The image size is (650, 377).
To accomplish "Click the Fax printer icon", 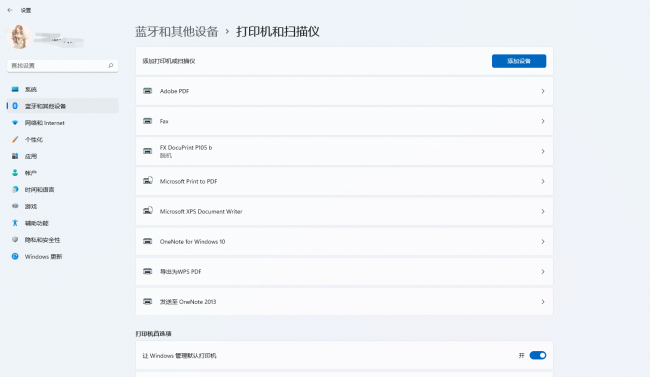I will [x=148, y=121].
